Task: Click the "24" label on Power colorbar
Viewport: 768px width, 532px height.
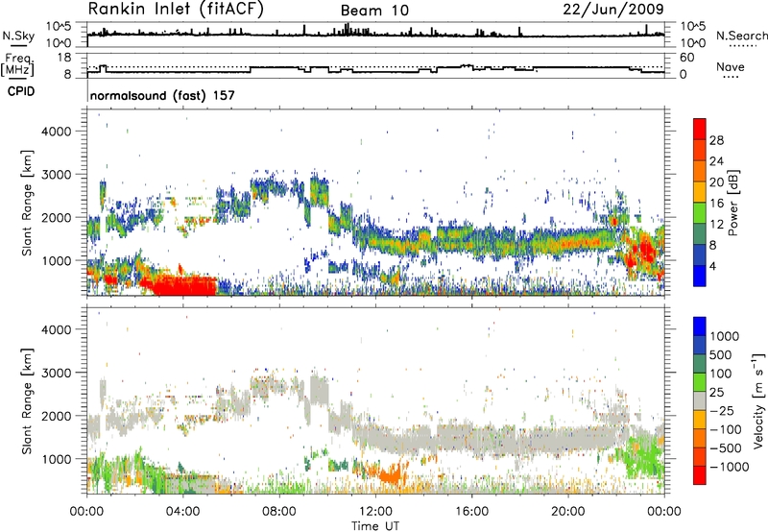Action: tap(716, 161)
